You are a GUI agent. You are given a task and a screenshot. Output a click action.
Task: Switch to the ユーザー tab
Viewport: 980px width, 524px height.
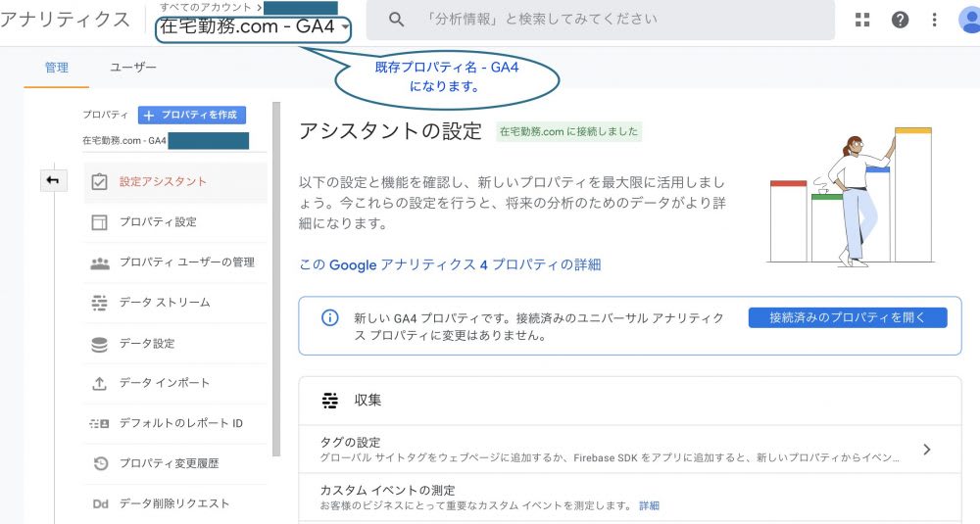click(x=133, y=67)
